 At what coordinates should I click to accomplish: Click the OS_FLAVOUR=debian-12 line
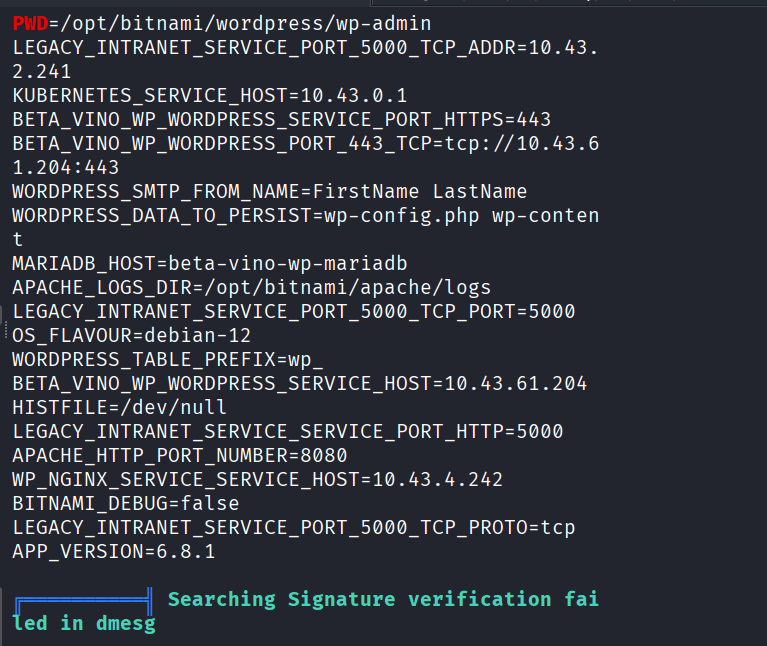[x=132, y=336]
